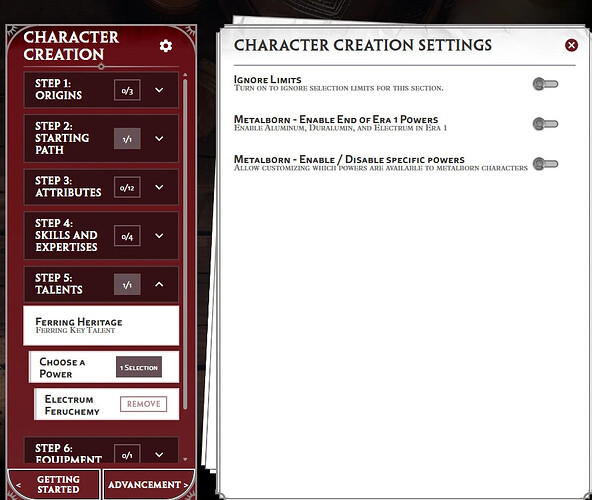
Task: Expand the Step 2: Starting Path chevron
Action: coord(159,139)
